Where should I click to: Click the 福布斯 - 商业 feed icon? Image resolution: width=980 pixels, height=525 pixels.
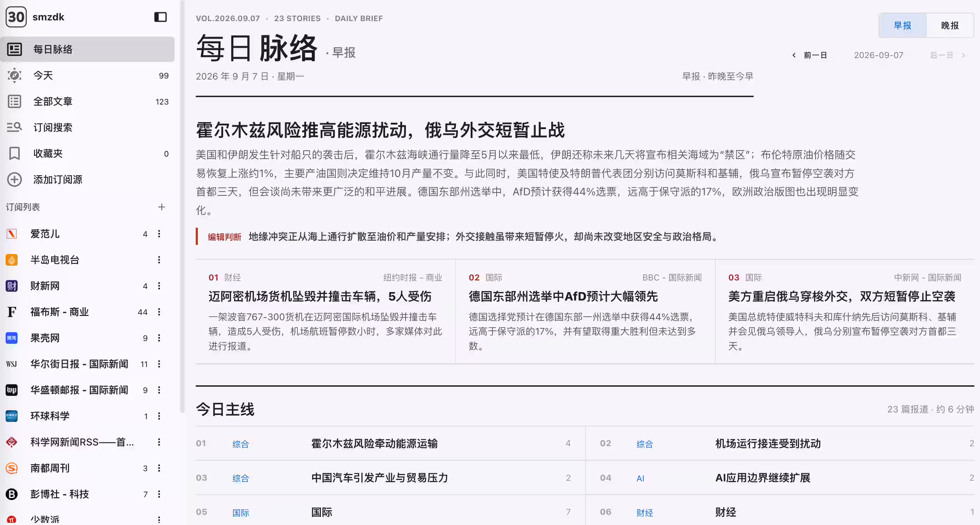pyautogui.click(x=12, y=312)
